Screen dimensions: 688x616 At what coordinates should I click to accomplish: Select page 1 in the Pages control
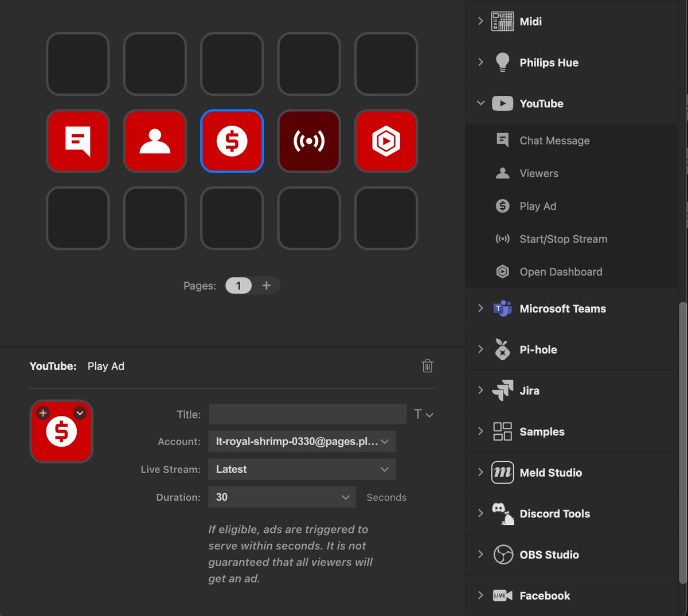pyautogui.click(x=239, y=285)
